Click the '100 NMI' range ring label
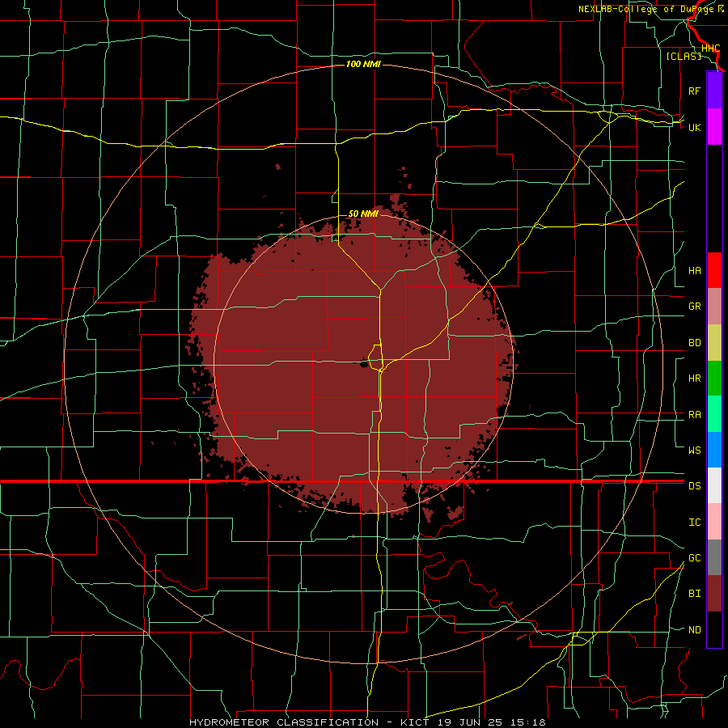Screen dimensions: 728x728 [363, 64]
